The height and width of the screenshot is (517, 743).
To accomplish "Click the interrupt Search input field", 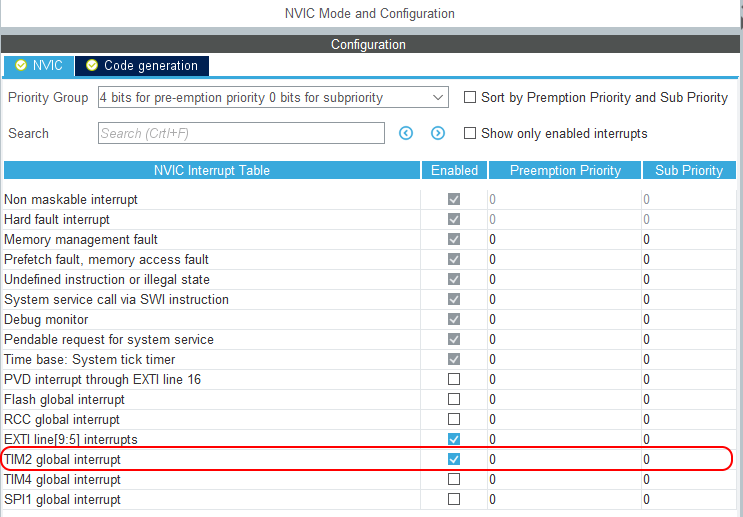I will click(x=240, y=133).
